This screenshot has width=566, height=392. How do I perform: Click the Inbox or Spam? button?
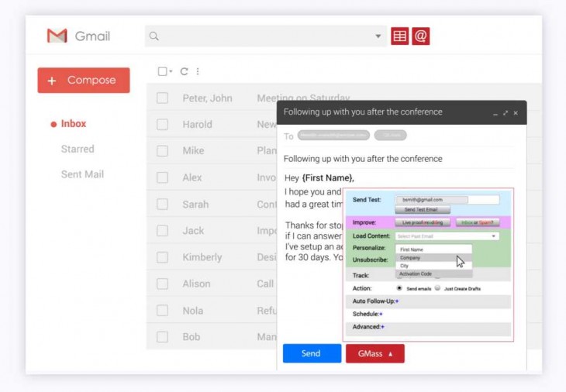[477, 222]
